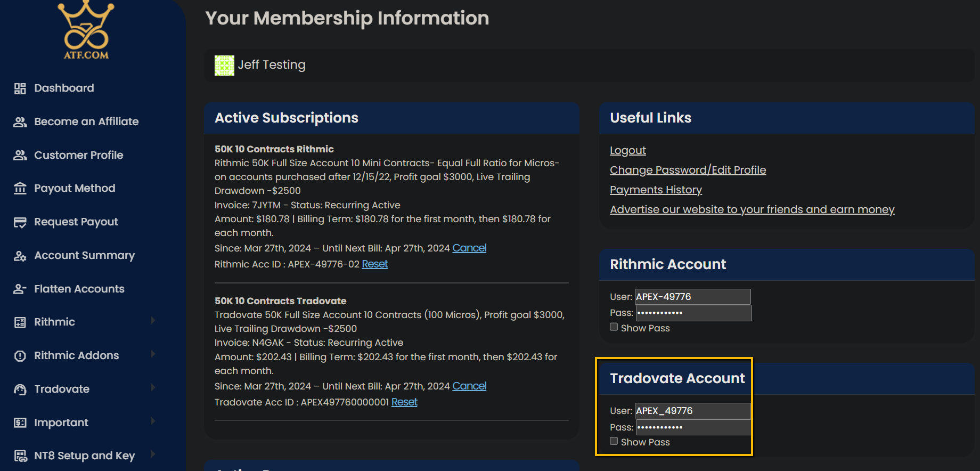The height and width of the screenshot is (471, 980).
Task: Open Customer Profile from sidebar
Action: click(79, 155)
